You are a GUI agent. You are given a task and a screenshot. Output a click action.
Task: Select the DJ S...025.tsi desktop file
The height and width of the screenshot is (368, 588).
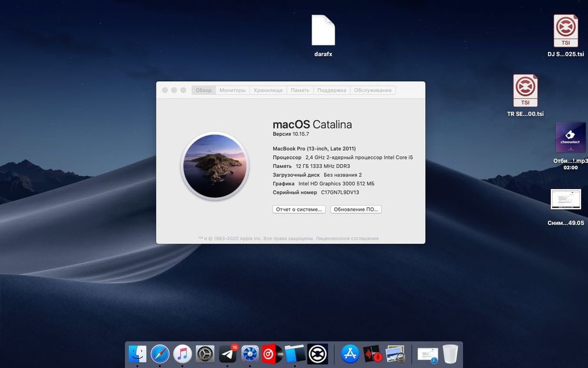[566, 36]
